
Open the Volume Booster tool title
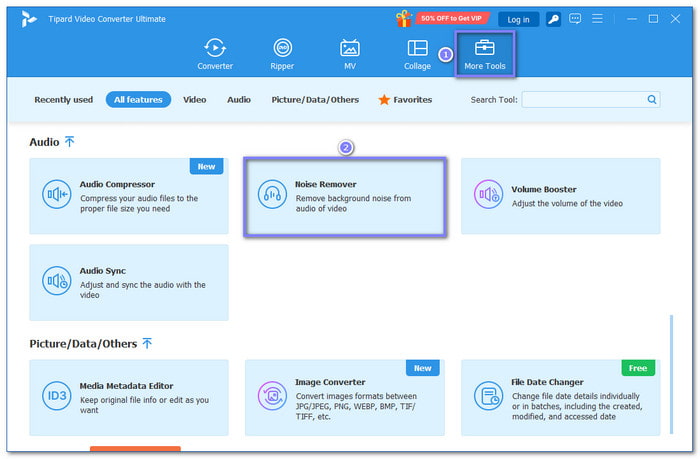tap(544, 189)
